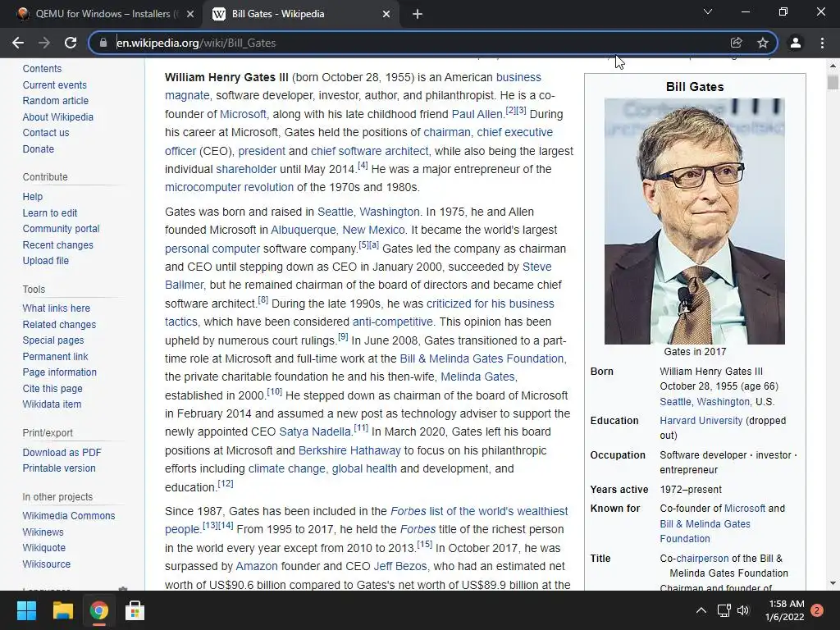The height and width of the screenshot is (630, 840).
Task: Open the Printable version
Action: 59,468
